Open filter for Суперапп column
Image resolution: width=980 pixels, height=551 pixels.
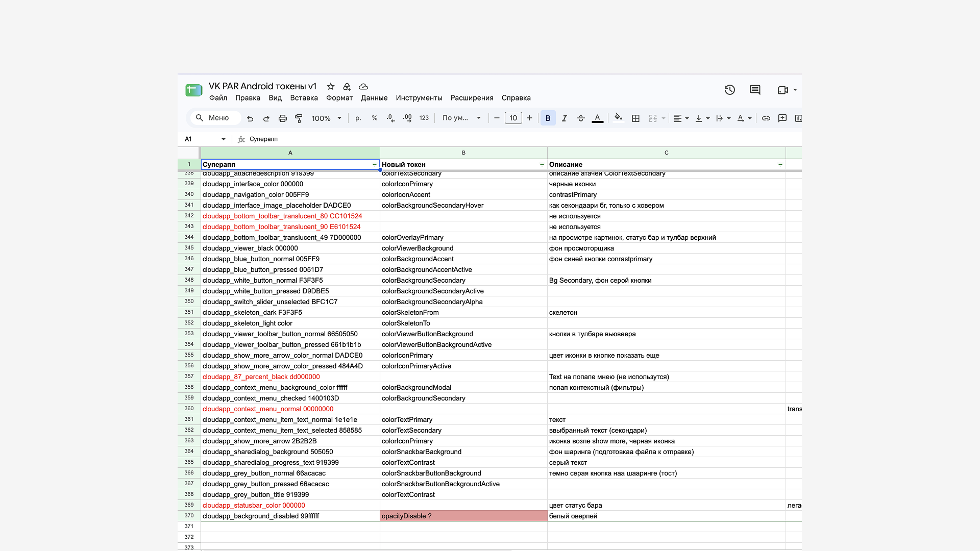point(375,165)
